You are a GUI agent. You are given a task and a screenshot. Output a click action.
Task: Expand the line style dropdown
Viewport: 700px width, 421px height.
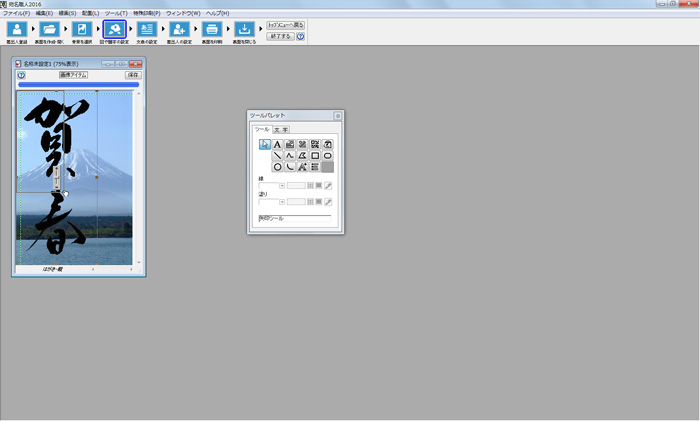click(282, 186)
